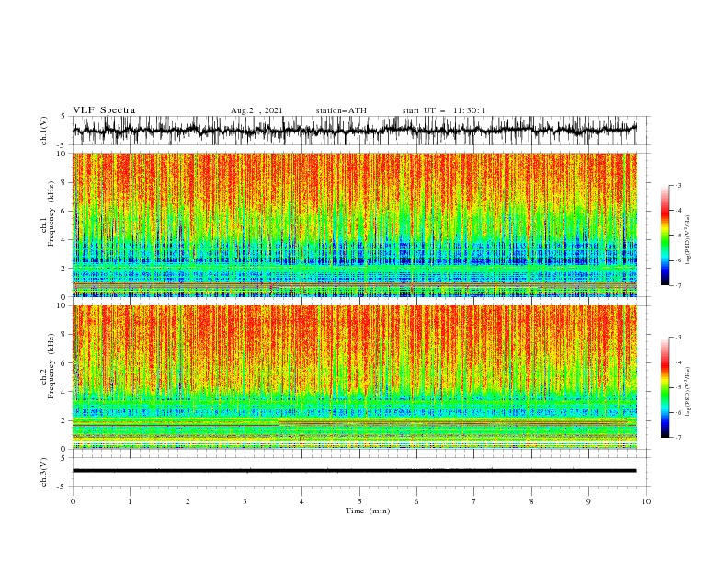The image size is (728, 563).
Task: Click the "ch.2 Frequency (kHz)" axis label
Action: point(48,366)
